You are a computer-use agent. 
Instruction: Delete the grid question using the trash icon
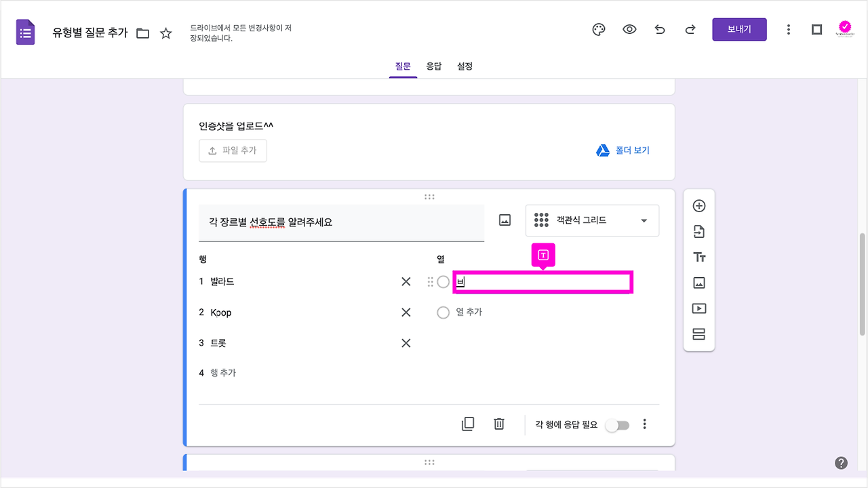499,424
